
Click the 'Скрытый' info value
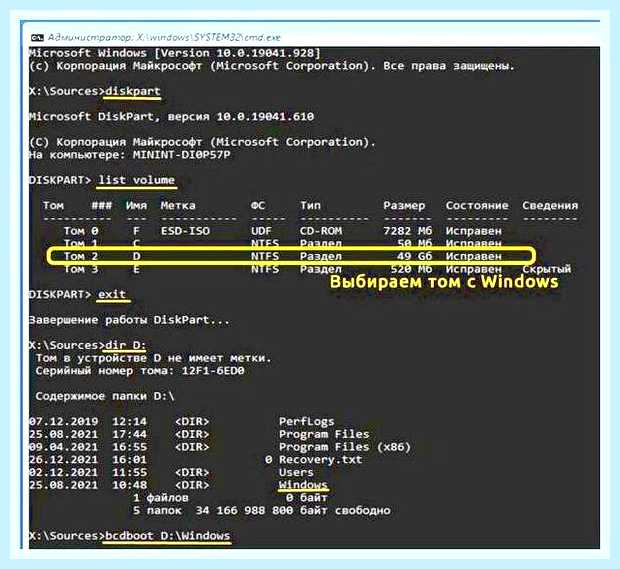(546, 269)
